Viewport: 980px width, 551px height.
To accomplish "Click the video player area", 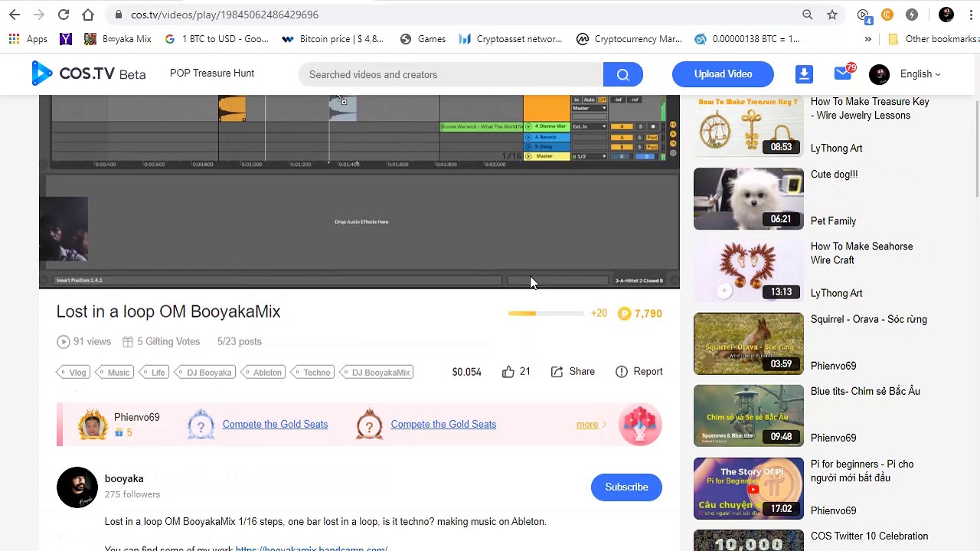I will pos(359,191).
